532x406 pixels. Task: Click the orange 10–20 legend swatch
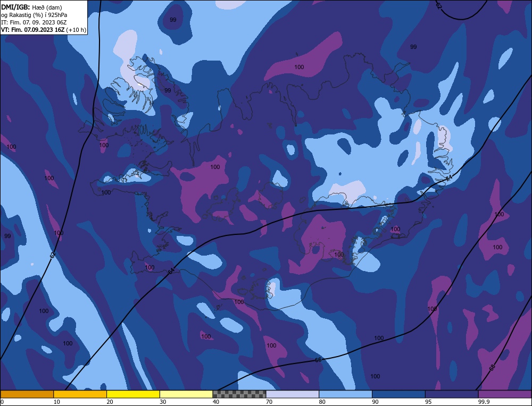pyautogui.click(x=80, y=394)
